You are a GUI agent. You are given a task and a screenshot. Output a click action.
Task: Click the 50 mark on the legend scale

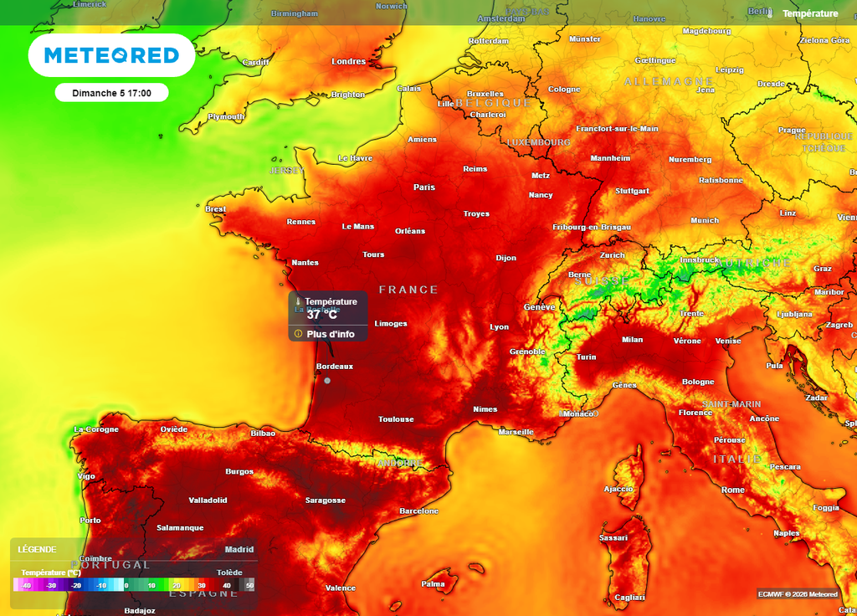click(x=249, y=585)
